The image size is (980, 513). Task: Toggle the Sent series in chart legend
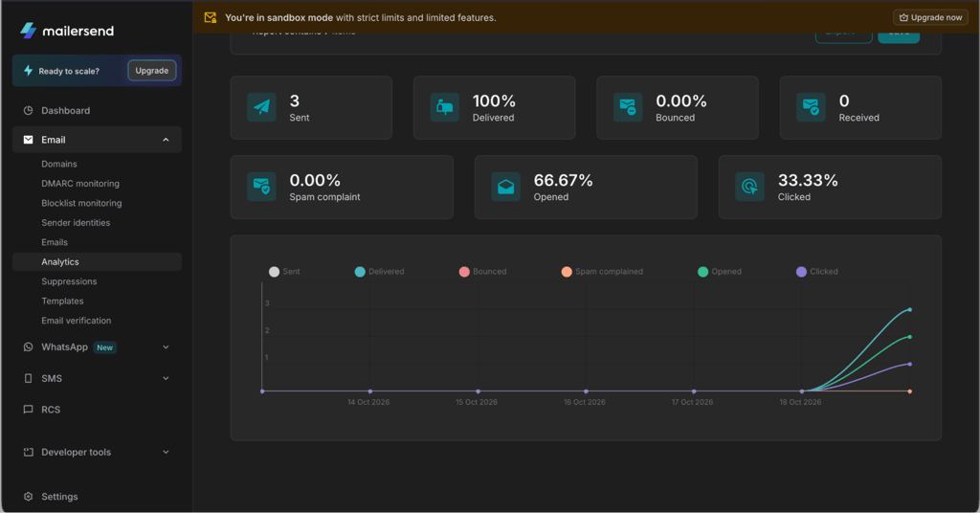click(284, 271)
